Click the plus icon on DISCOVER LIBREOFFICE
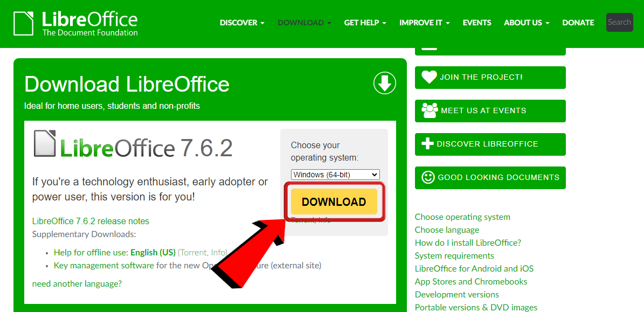Viewport: 644px width, 312px height. 427,144
